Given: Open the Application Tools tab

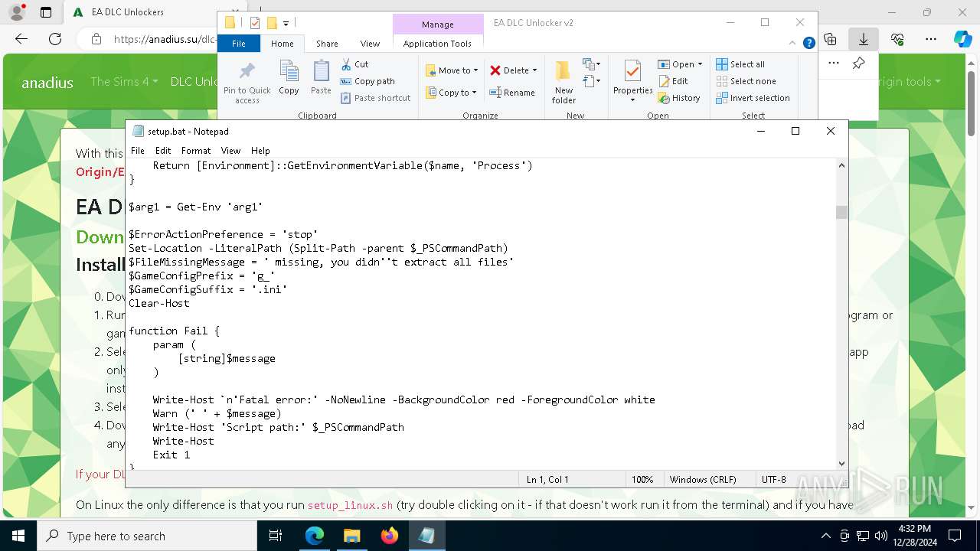Looking at the screenshot, I should coord(437,44).
